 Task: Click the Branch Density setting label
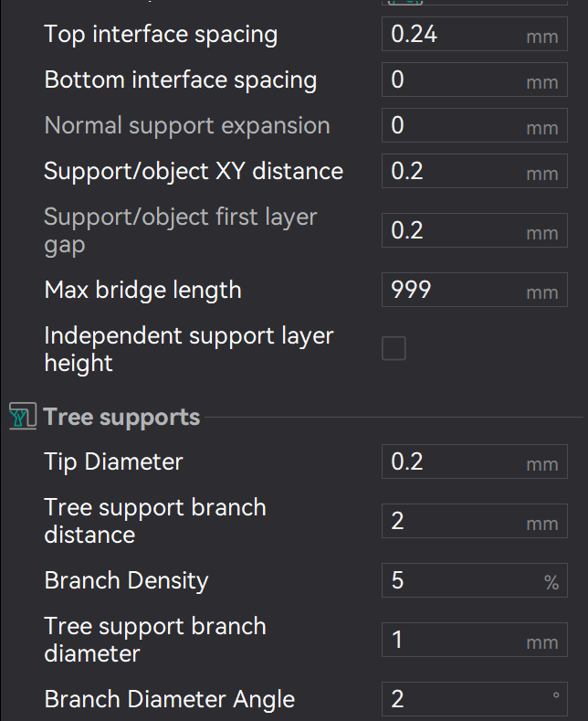[x=126, y=581]
